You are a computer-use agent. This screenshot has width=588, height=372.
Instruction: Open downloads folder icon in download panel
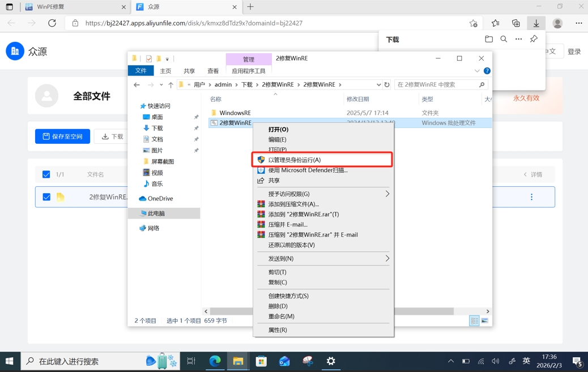(489, 40)
